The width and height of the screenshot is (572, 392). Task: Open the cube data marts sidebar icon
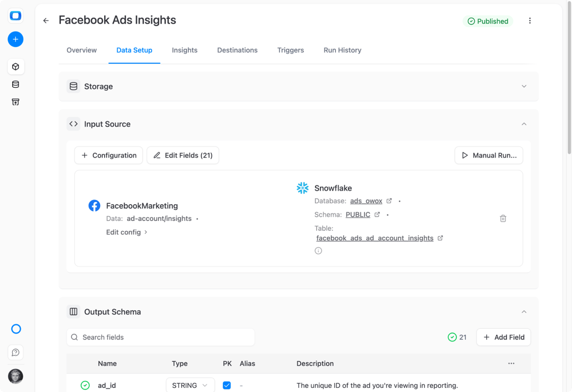tap(15, 67)
